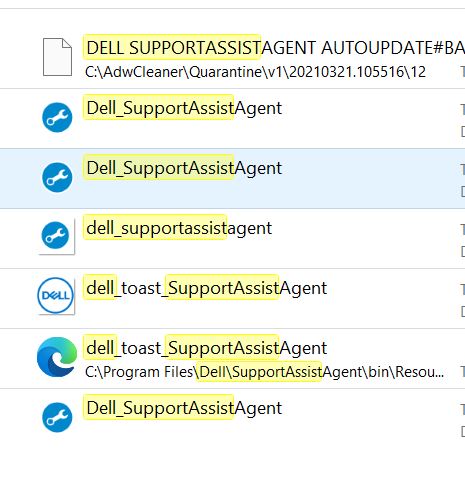Click the blank file icon for AUTOUPDATE entry
The height and width of the screenshot is (496, 465).
tap(57, 57)
